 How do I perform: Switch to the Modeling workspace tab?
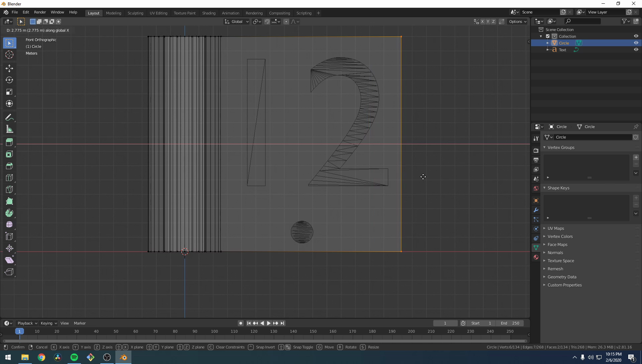tap(113, 13)
